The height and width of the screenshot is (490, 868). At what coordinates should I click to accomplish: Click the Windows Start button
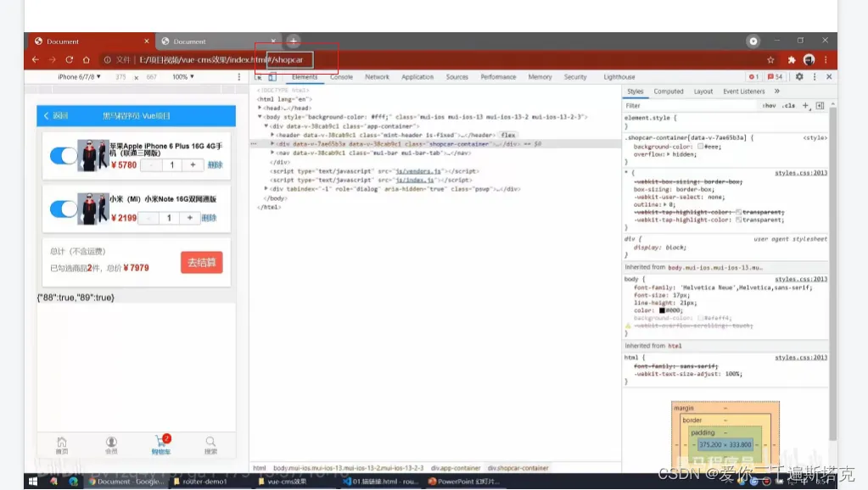tap(32, 482)
